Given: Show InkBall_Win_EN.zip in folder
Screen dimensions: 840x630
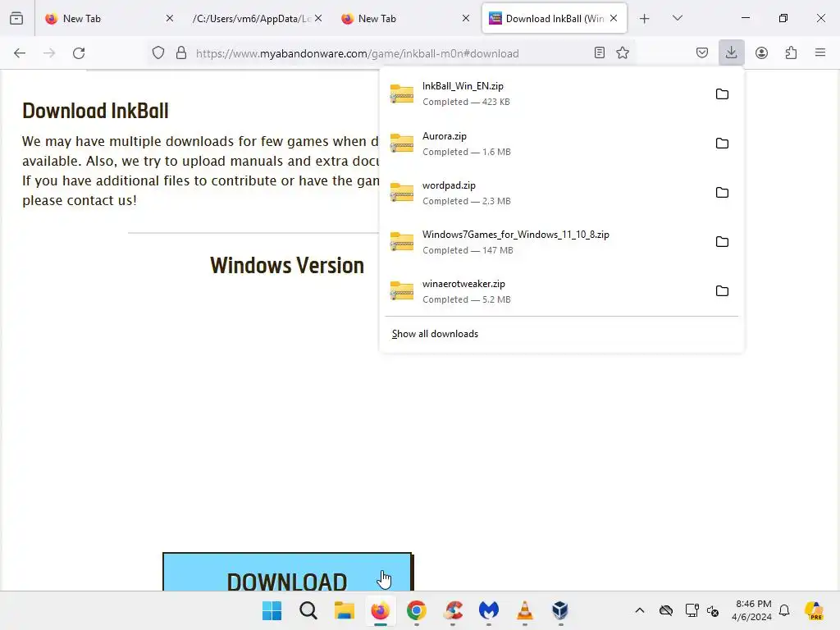Looking at the screenshot, I should coord(722,94).
